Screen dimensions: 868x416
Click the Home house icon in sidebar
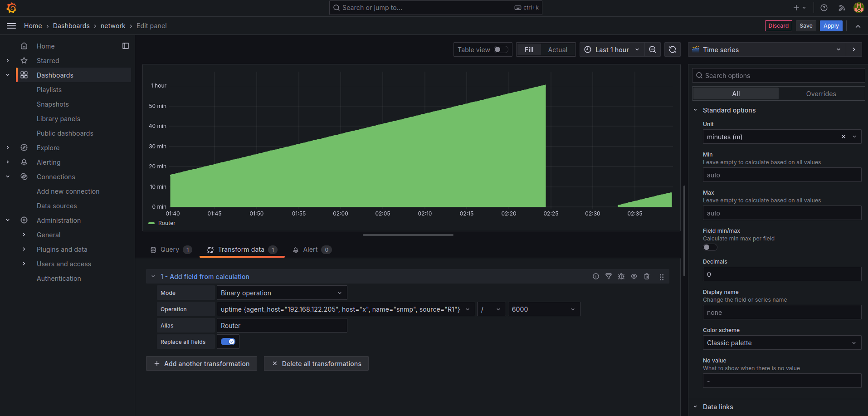(x=24, y=46)
